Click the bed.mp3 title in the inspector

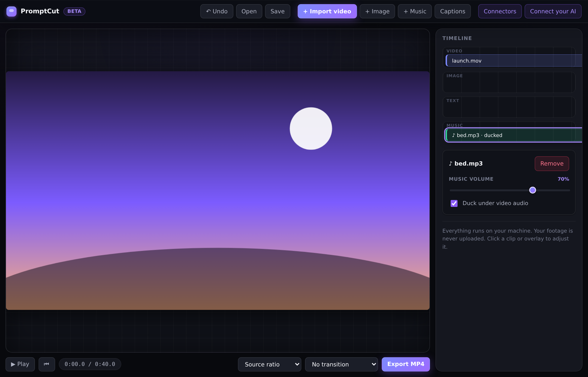click(466, 163)
